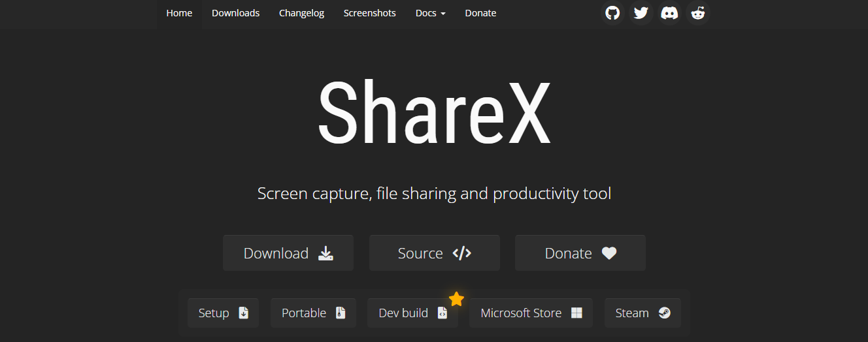Viewport: 868px width, 342px height.
Task: Open the Downloads page
Action: point(235,13)
